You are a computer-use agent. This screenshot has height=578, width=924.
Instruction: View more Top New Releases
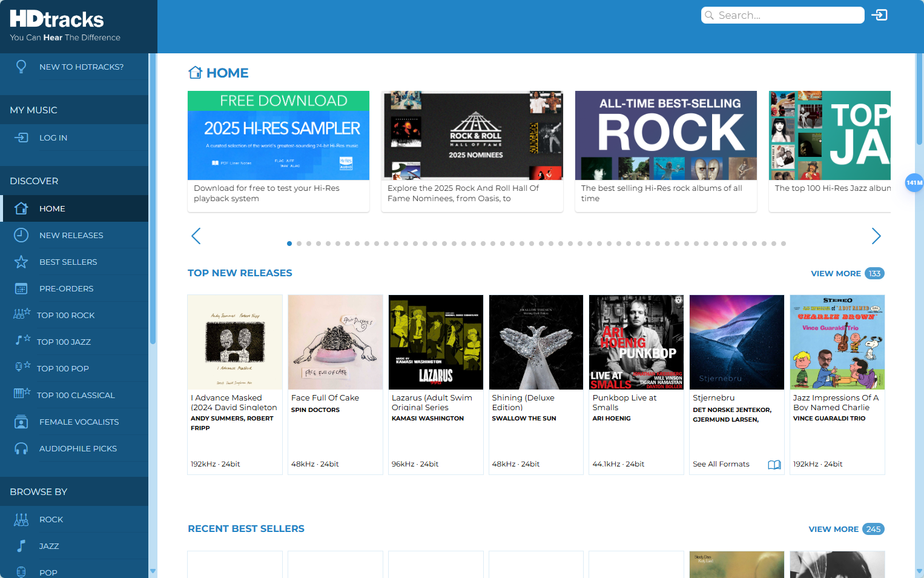click(x=848, y=273)
